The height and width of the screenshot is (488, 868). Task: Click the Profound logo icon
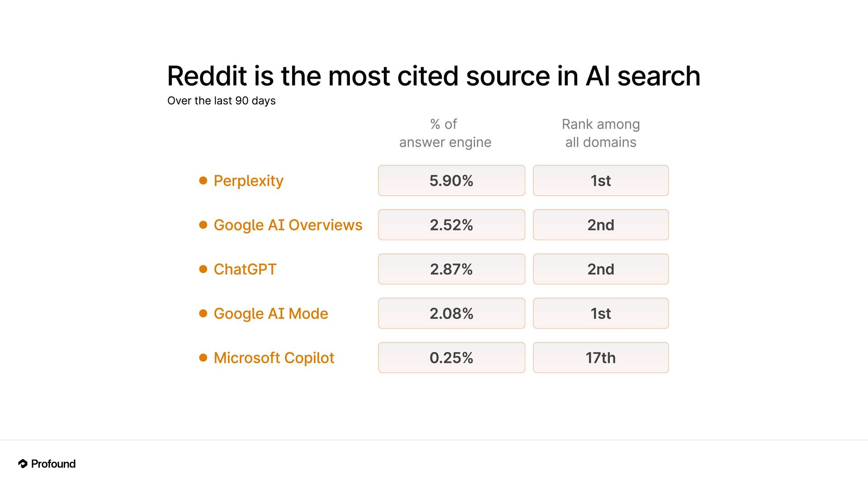pyautogui.click(x=23, y=464)
